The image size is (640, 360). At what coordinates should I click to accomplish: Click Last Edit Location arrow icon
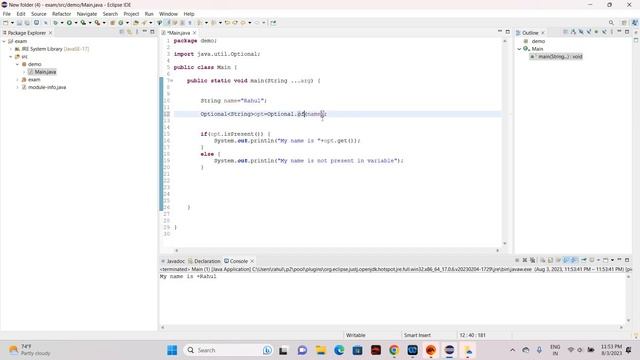pyautogui.click(x=227, y=23)
